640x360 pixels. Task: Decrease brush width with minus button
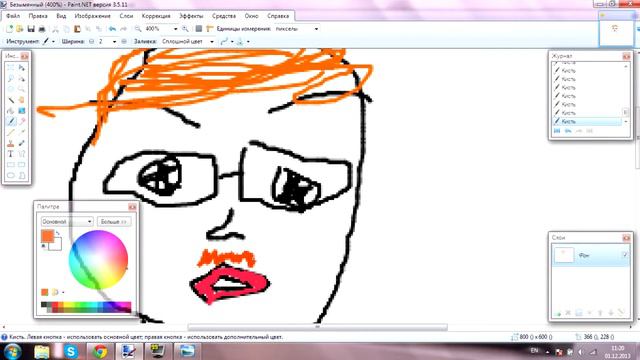pos(91,42)
